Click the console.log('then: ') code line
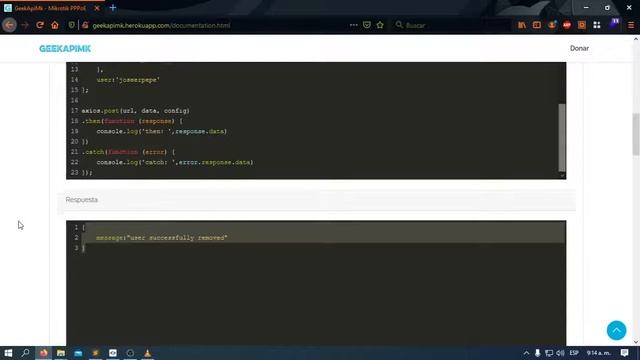 pos(162,131)
